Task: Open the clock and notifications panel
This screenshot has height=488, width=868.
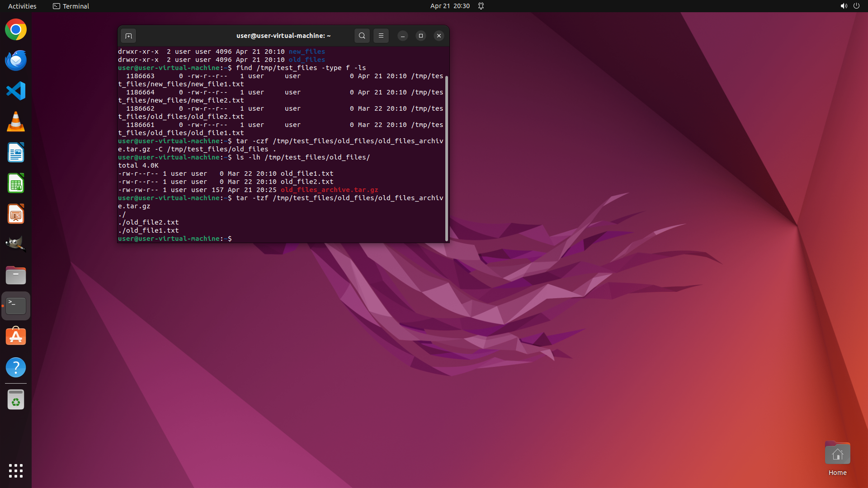Action: click(450, 6)
